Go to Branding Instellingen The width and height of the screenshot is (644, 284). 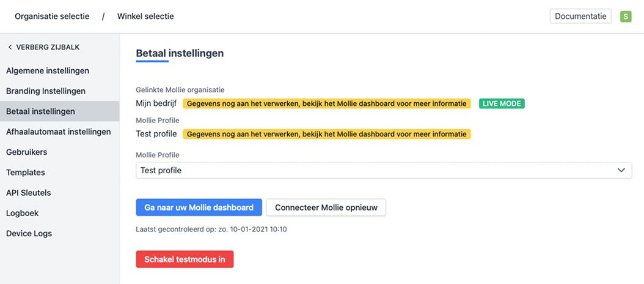46,91
